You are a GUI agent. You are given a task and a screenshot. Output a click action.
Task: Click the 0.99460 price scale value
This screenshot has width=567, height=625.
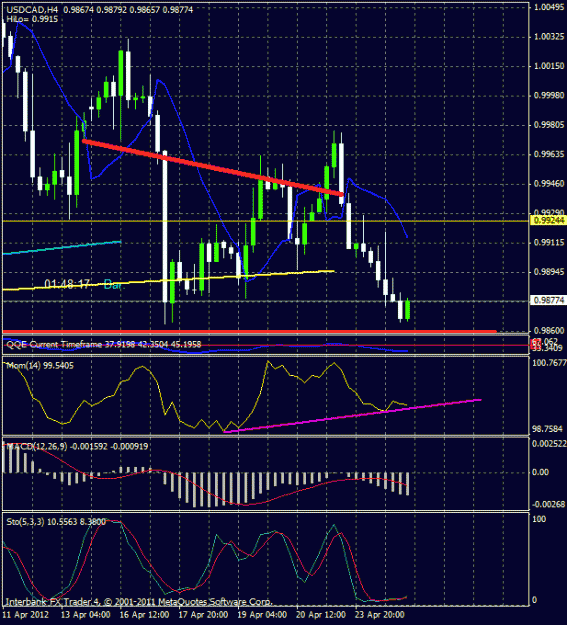pos(549,184)
